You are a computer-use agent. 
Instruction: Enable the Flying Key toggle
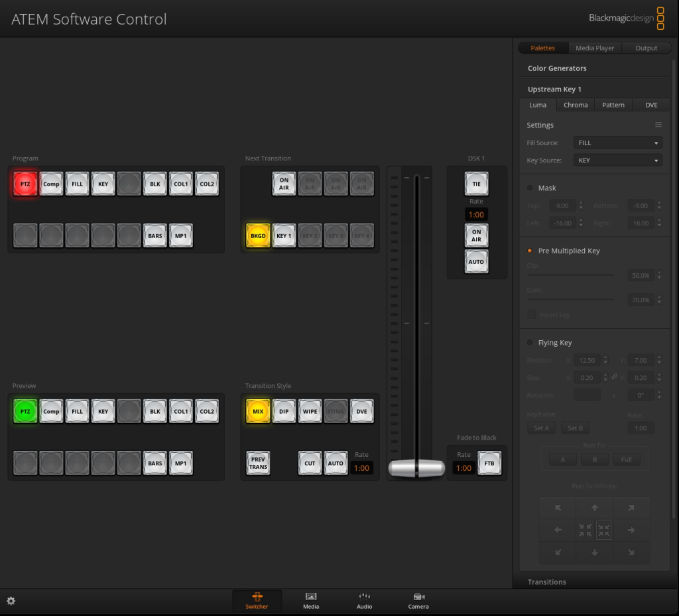tap(530, 342)
